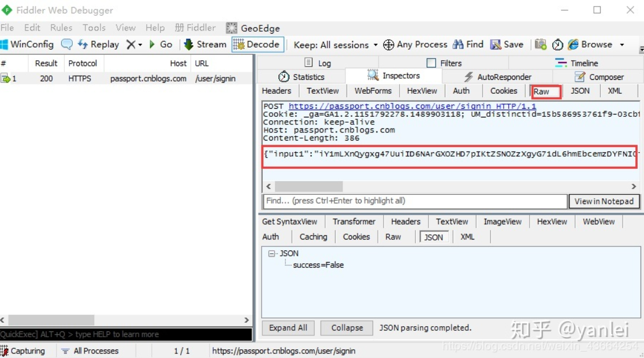Select session 1 passport.cnblogs.com row
Image resolution: width=644 pixels, height=358 pixels.
point(126,78)
